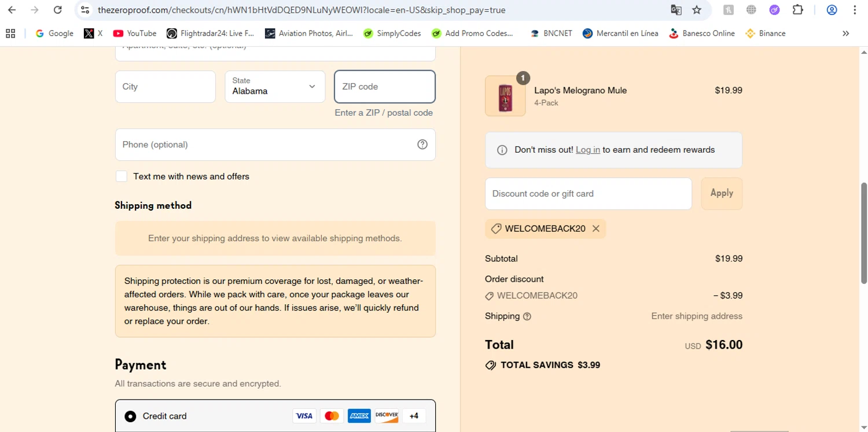Screen dimensions: 868x432
Task: Remove the WELCOMEBACK20 discount code
Action: pos(595,228)
